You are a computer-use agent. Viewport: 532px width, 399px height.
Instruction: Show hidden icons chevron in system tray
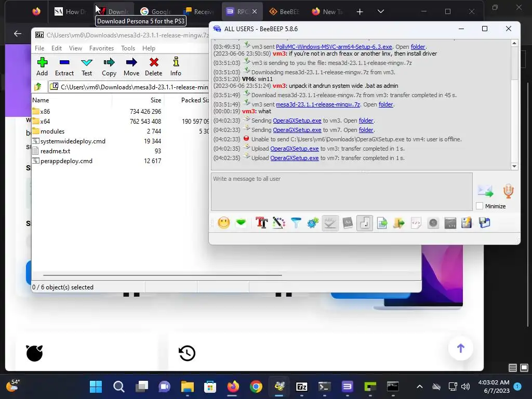click(420, 387)
